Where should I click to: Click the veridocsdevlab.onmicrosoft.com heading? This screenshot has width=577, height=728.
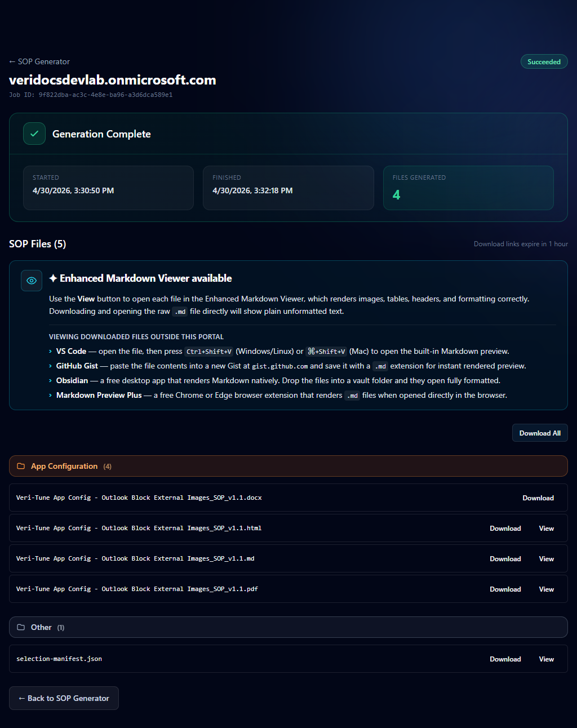tap(113, 80)
